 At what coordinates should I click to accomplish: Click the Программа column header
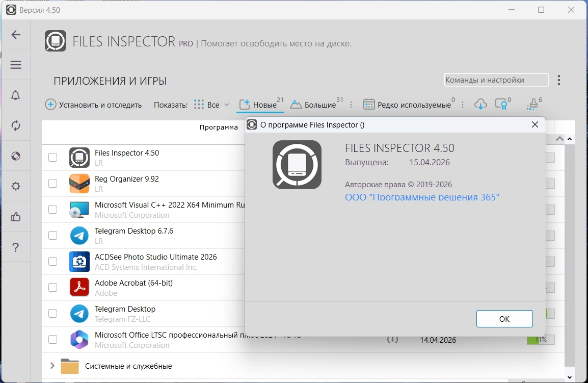[219, 127]
